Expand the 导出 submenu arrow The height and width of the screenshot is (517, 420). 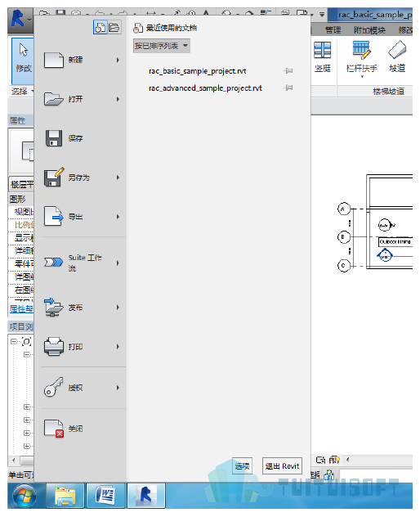click(x=118, y=217)
